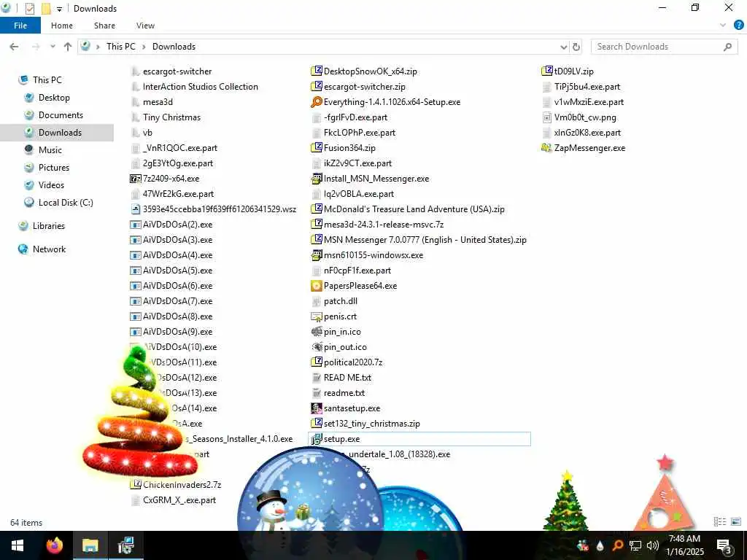Select the pin_in.ico icon
Screen dimensions: 747x560
coord(317,332)
